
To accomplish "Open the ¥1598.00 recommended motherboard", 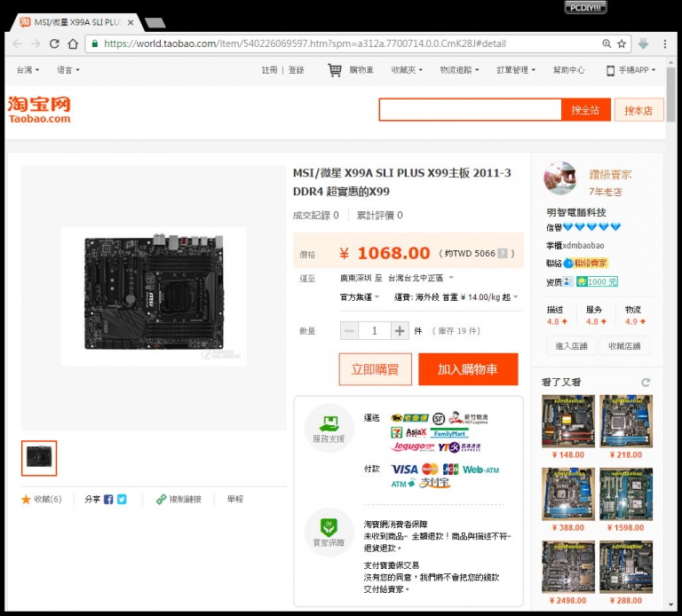I will (626, 494).
